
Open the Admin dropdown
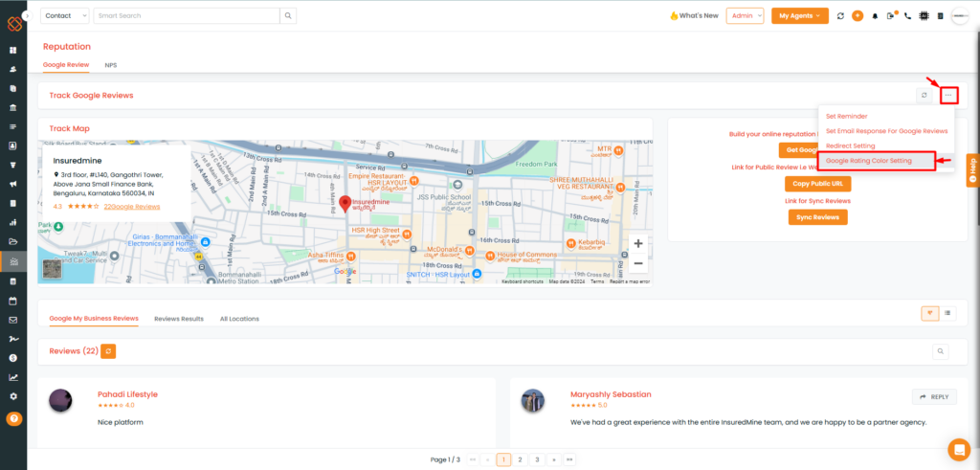745,15
